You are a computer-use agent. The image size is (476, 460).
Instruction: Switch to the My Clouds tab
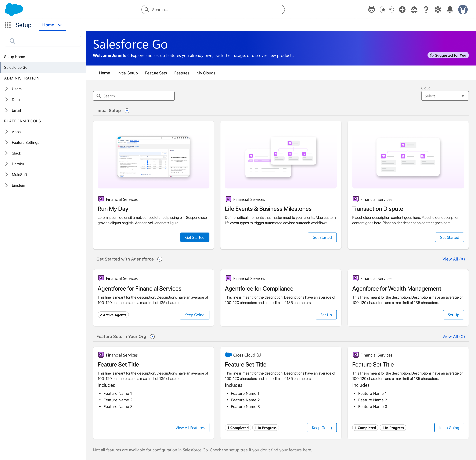206,73
